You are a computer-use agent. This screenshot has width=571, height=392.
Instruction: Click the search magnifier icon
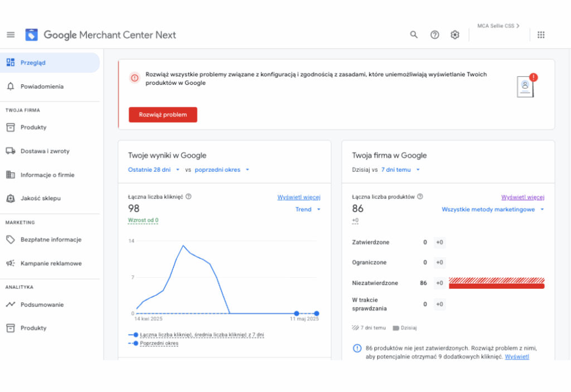click(414, 35)
